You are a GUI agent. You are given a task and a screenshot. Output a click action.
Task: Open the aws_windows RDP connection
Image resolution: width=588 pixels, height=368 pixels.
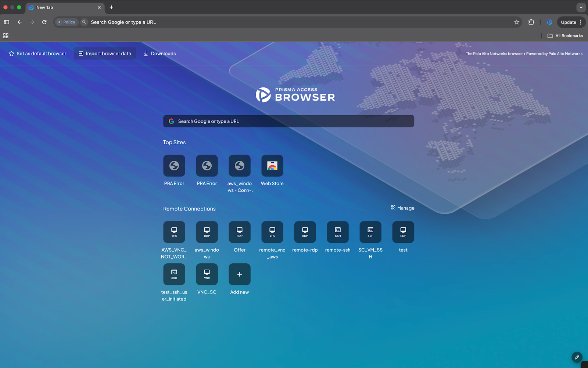tap(207, 232)
